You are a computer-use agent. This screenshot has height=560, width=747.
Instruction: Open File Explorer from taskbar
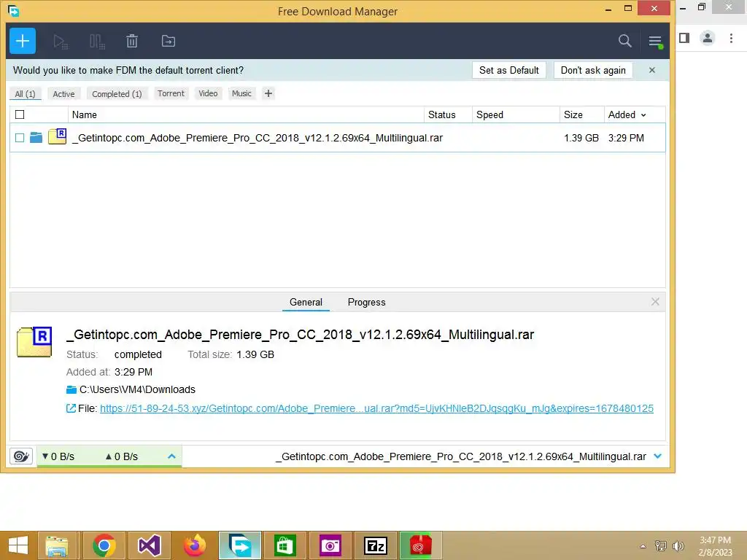(57, 545)
